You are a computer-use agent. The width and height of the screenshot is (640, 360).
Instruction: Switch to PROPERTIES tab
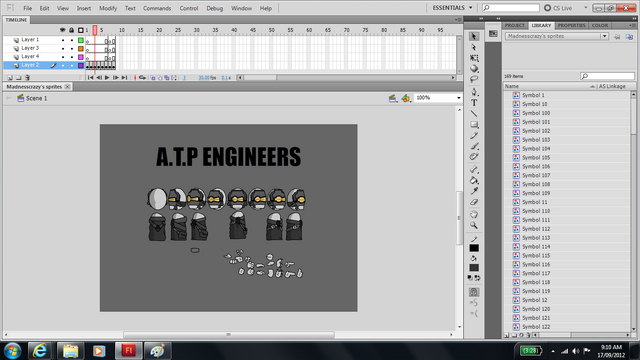(x=571, y=25)
